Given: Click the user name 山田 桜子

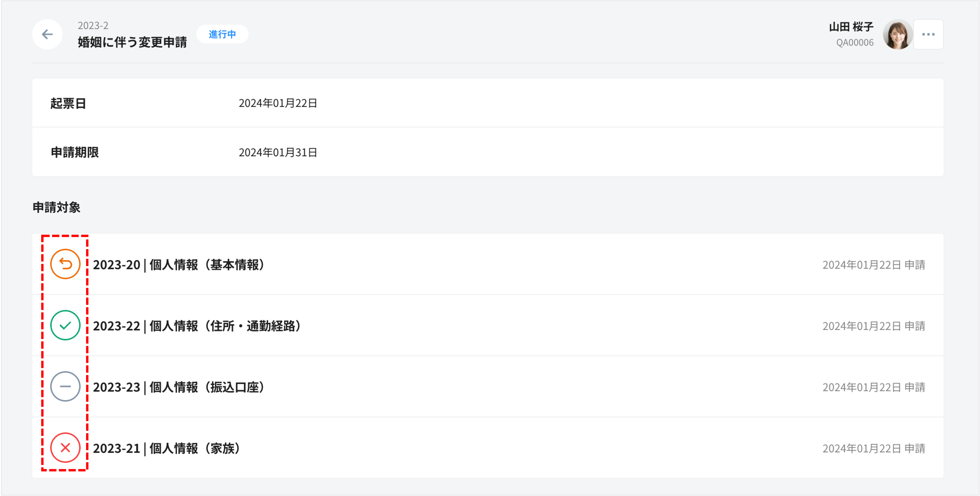Looking at the screenshot, I should 851,27.
